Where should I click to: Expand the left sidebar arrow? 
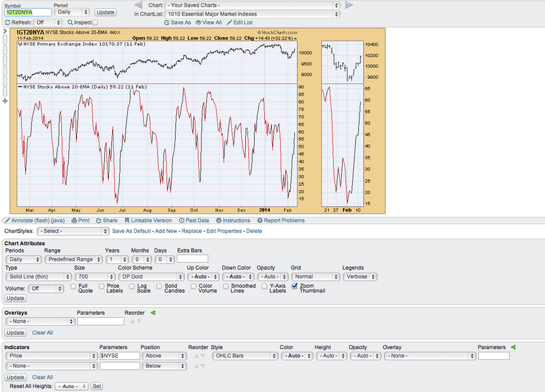click(5, 31)
